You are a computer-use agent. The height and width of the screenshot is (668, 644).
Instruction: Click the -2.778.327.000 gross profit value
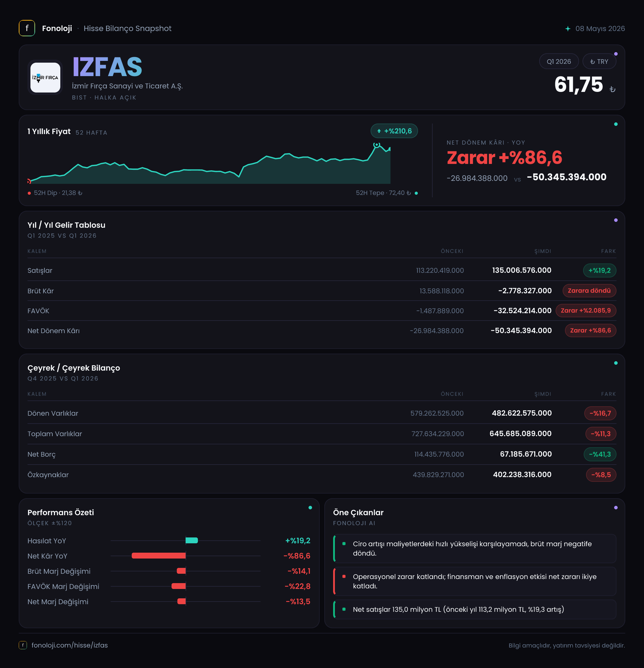(525, 291)
